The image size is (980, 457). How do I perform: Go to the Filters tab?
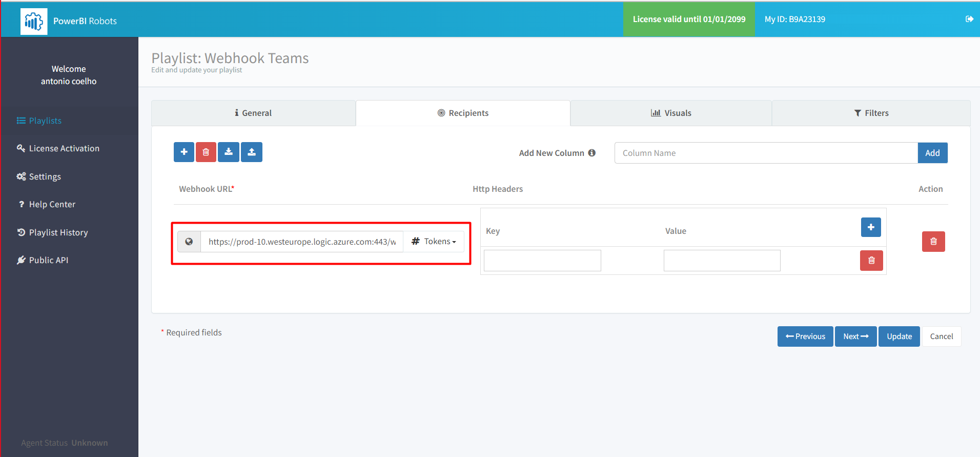pos(871,113)
